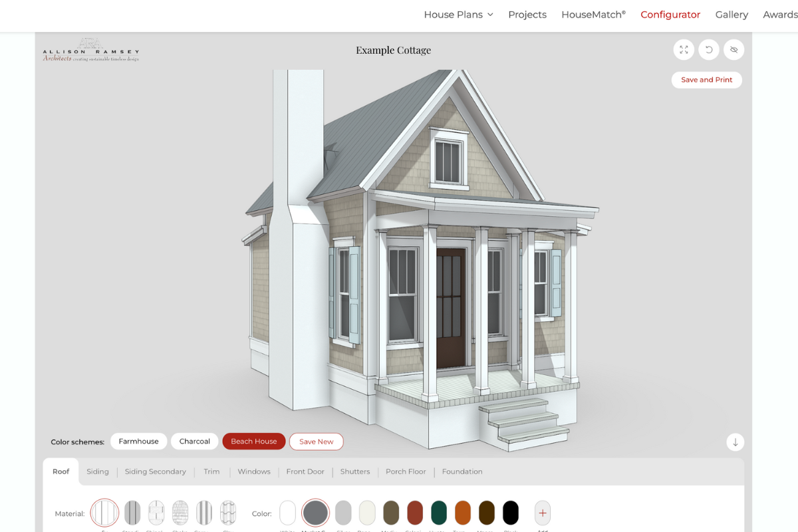Open the HouseMatch page
Image resolution: width=798 pixels, height=532 pixels.
click(593, 15)
